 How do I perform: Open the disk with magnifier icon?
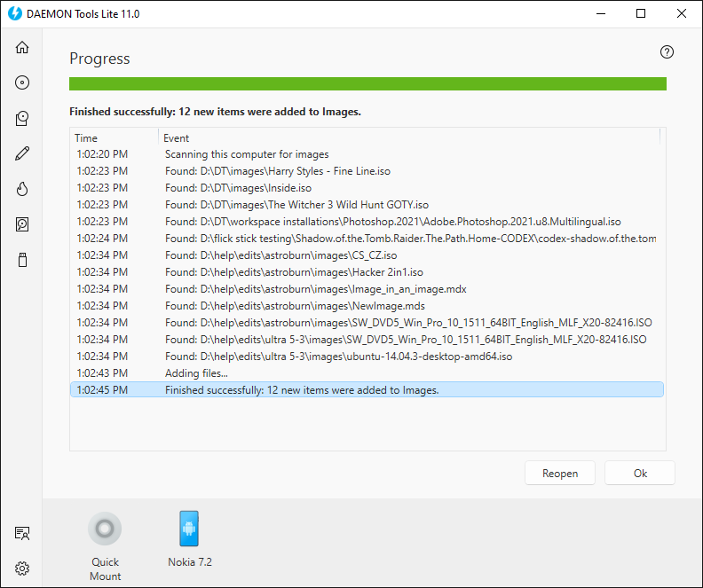22,224
